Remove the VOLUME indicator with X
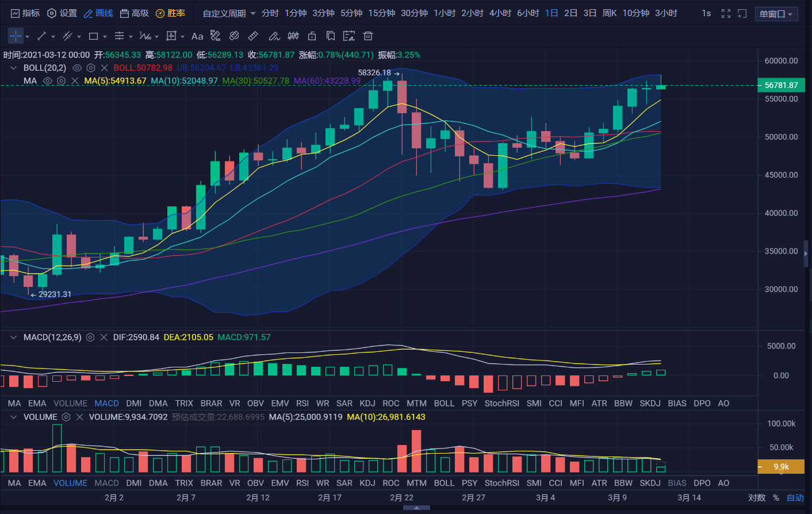The image size is (812, 514). coord(79,417)
